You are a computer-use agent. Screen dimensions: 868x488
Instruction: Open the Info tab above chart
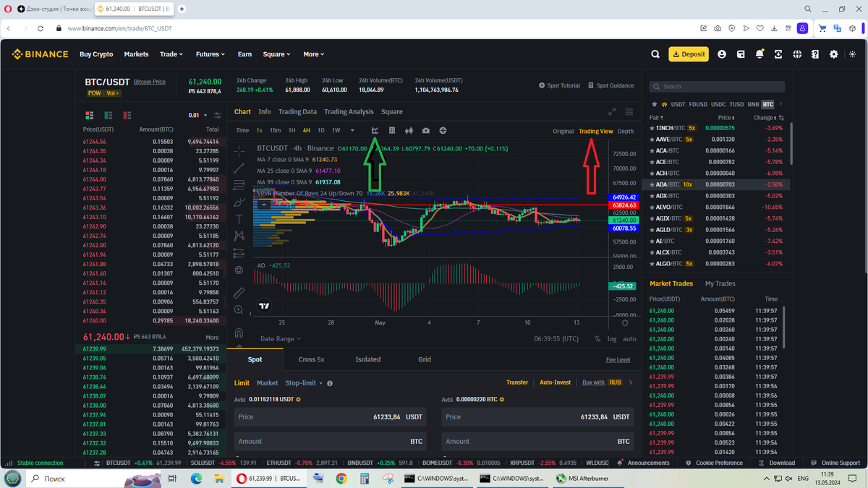[265, 111]
